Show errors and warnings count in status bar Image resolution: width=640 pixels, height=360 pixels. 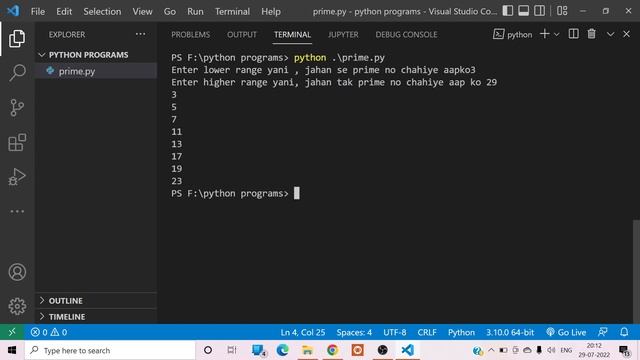[49, 332]
